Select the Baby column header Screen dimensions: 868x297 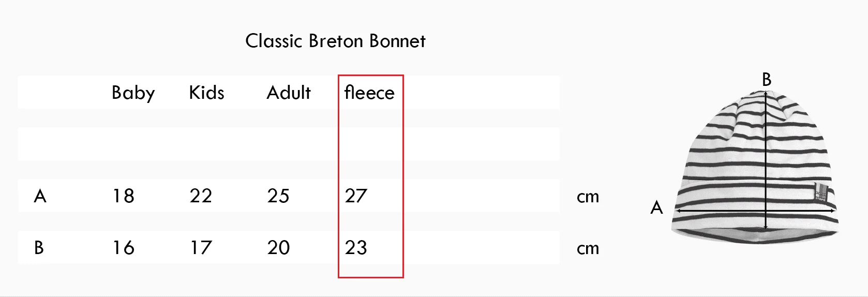(133, 93)
